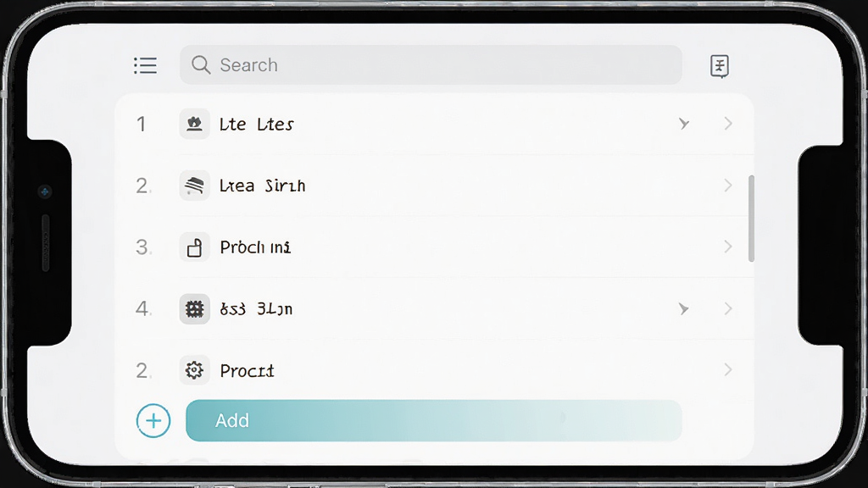
Task: Click the magnifying glass search icon
Action: (200, 64)
